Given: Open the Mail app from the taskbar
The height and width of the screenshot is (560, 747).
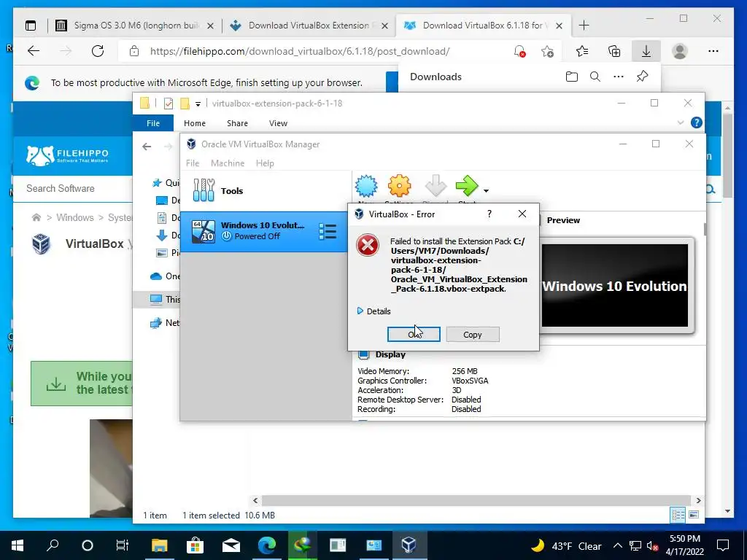Looking at the screenshot, I should [231, 545].
